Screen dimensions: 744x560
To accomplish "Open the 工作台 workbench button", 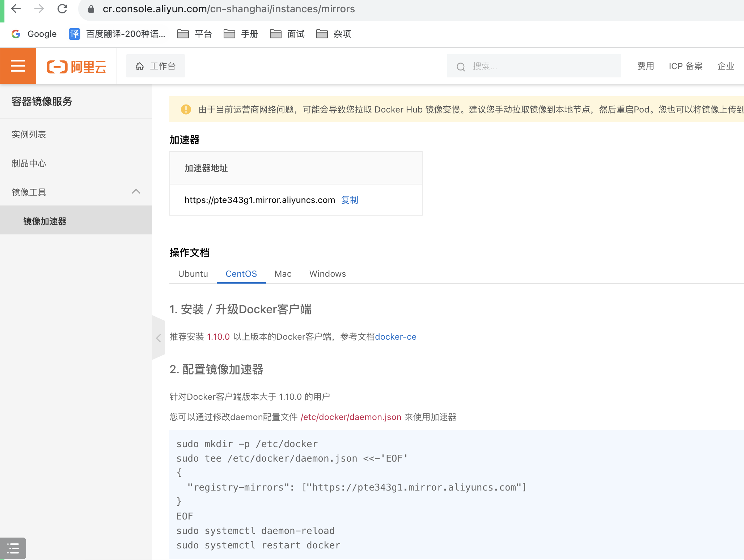I will coord(156,66).
